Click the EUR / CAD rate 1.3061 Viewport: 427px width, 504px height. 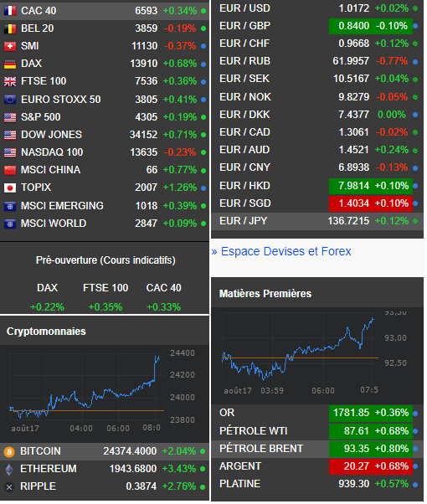point(353,133)
